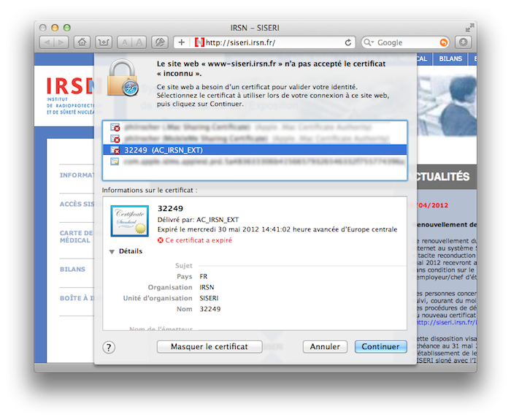Open BILANS tab in top navigation bar
Screen dimensions: 511x420
(450, 58)
